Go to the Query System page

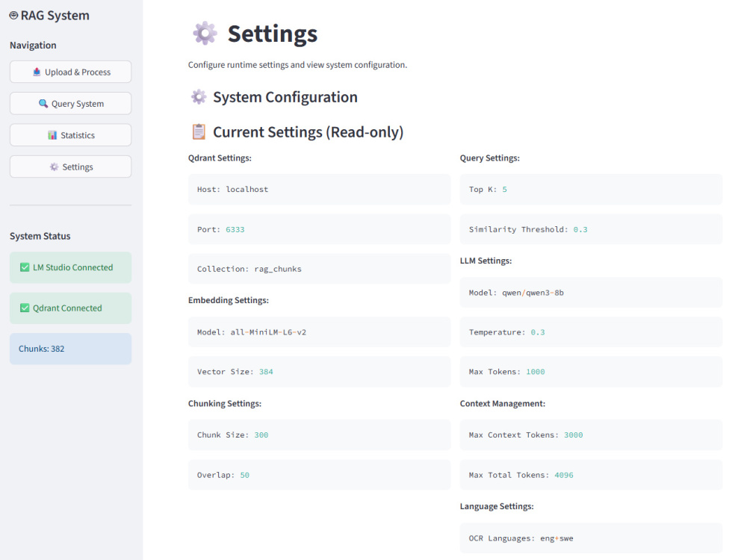[x=70, y=103]
